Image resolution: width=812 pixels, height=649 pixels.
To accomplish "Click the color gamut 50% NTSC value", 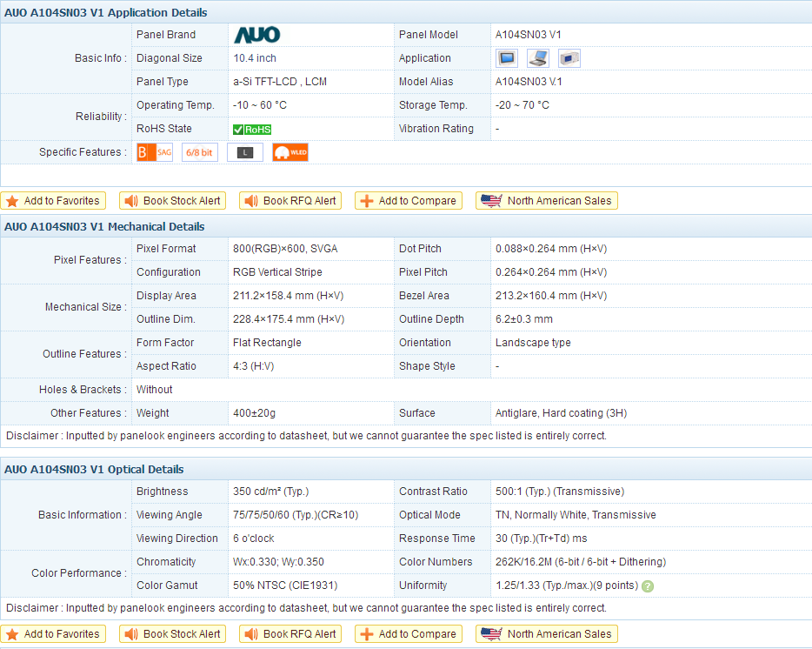I will [285, 585].
